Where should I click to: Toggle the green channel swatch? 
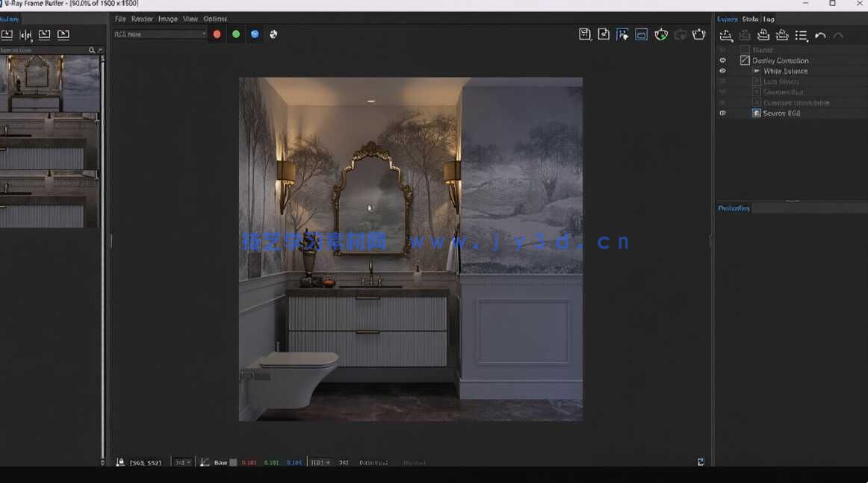click(235, 34)
